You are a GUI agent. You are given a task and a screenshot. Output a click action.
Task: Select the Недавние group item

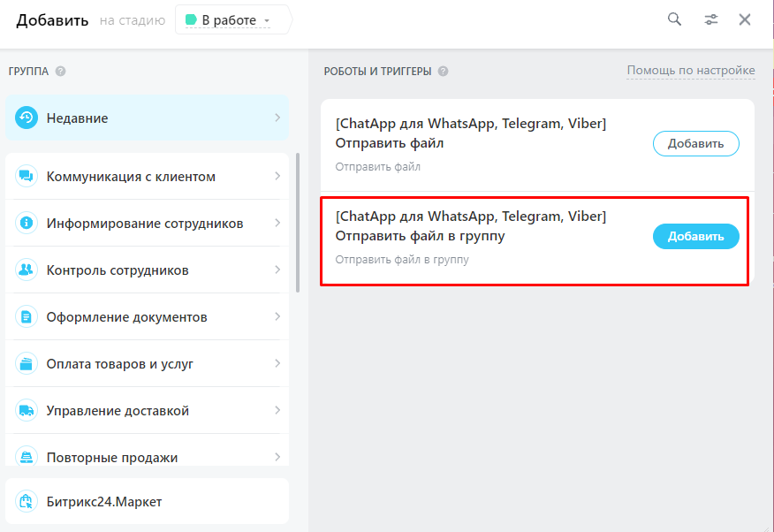(147, 118)
